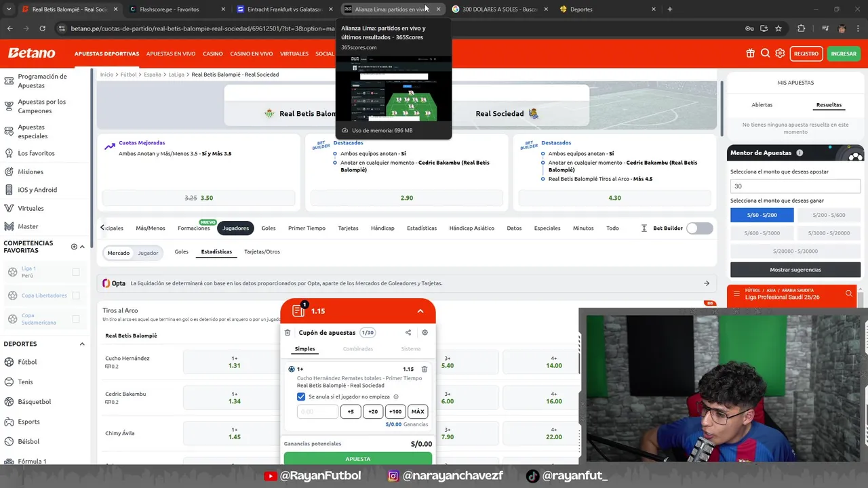
Task: Click the Cuotas Mejoradas 3.50 odds
Action: [199, 198]
